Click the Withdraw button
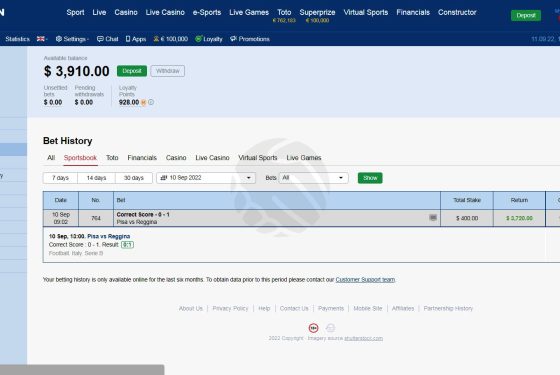 click(x=168, y=71)
